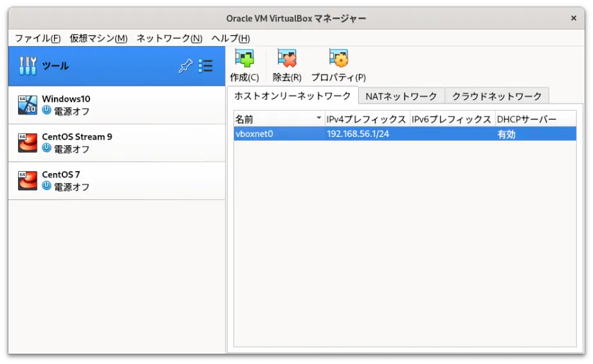Open the list menu icon beside ツール
Screen dimensions: 593x364
[205, 66]
